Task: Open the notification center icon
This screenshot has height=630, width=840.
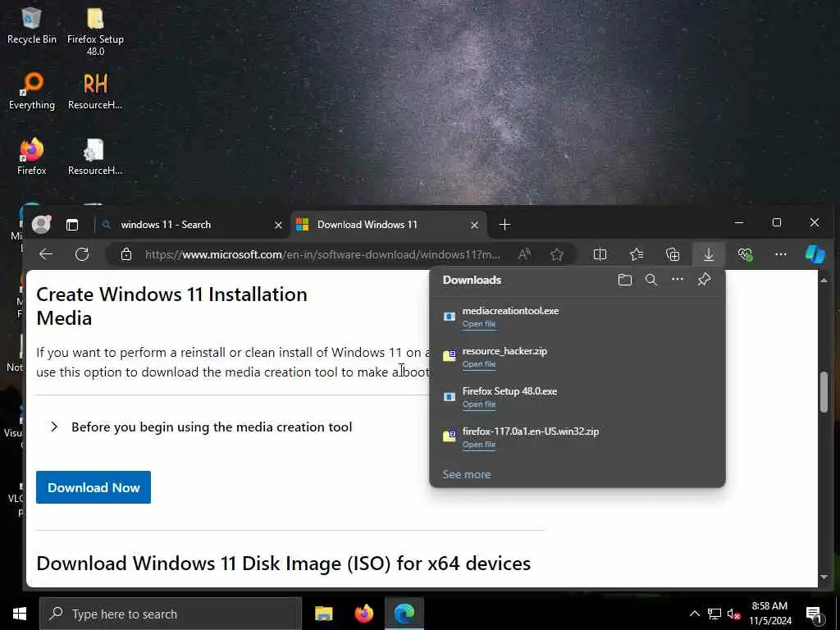Action: [x=815, y=614]
